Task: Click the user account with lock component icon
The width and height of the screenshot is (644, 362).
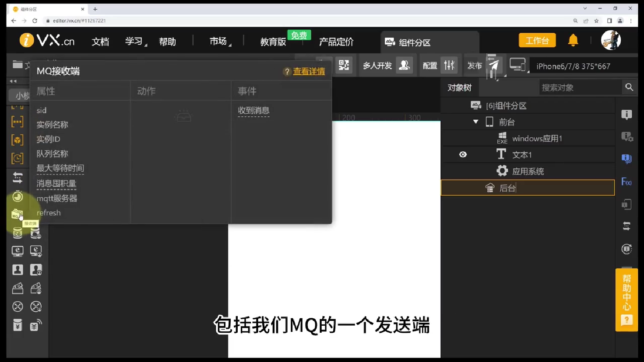Action: click(36, 270)
